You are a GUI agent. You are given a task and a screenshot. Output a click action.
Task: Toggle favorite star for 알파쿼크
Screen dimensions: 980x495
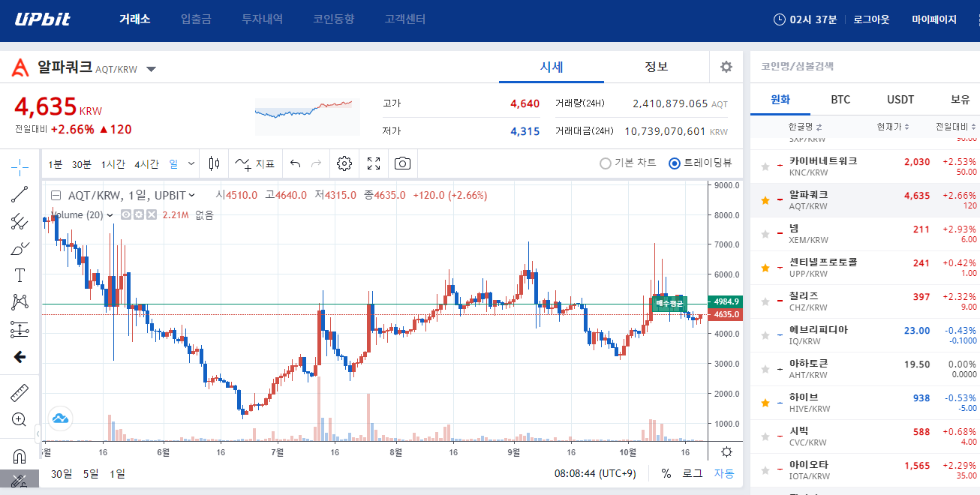[765, 200]
